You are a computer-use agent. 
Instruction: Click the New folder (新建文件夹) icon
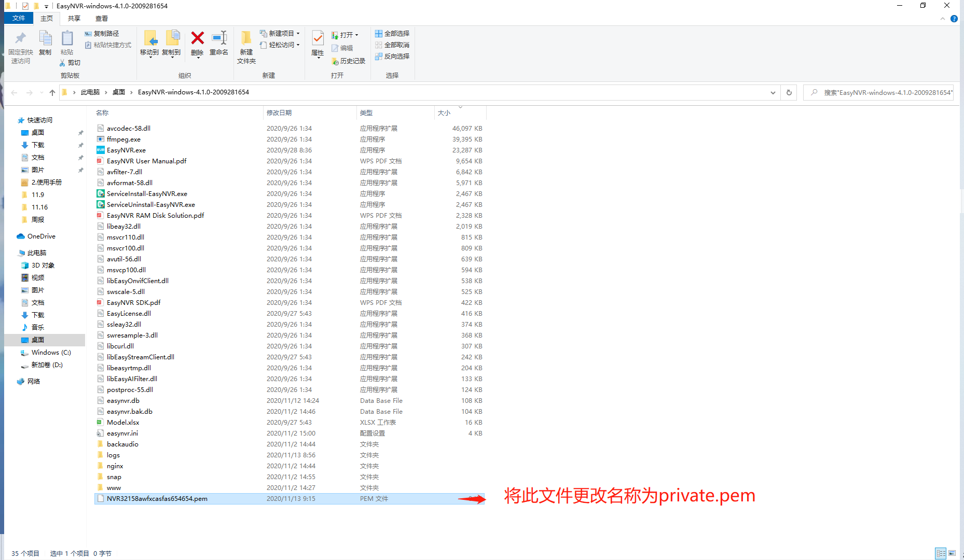pos(246,38)
